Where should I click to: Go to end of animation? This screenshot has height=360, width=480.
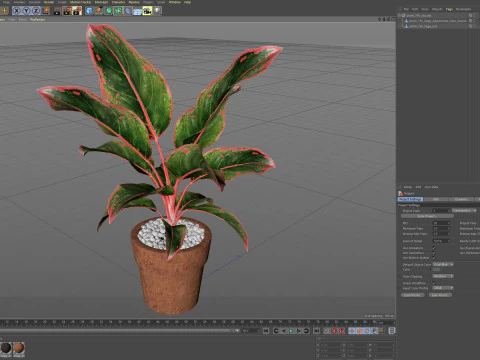point(316,331)
